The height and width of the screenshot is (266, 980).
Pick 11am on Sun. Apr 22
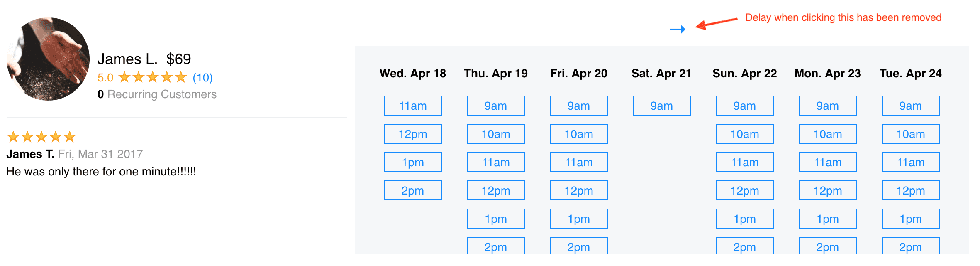(x=745, y=163)
